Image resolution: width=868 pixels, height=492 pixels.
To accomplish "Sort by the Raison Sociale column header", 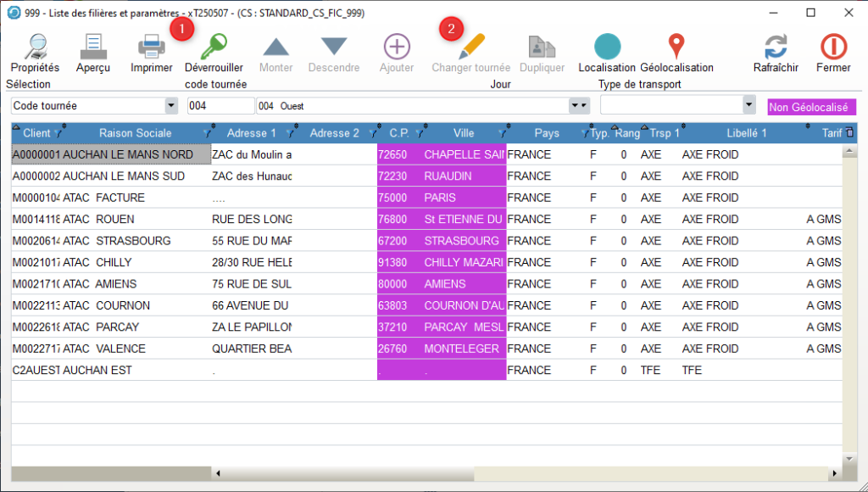I will pos(135,133).
